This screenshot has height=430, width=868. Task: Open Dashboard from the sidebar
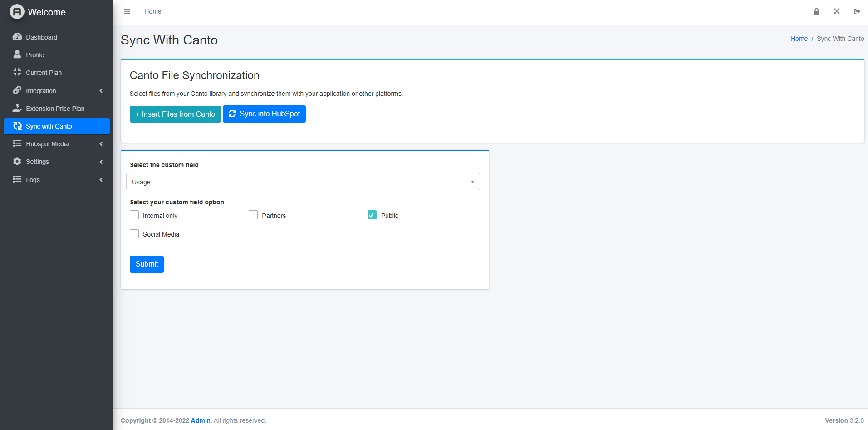(57, 37)
